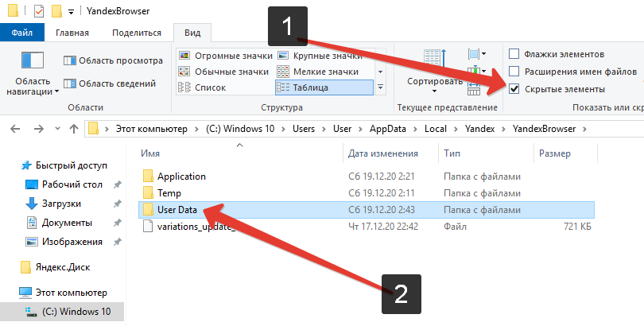Unpin Рабочий стол pin icon

click(x=117, y=184)
